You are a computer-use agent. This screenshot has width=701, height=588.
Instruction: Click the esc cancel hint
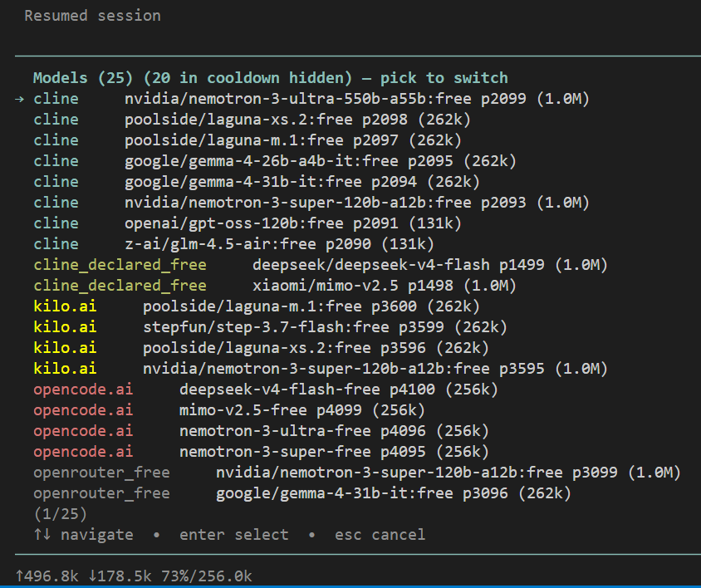(x=380, y=535)
